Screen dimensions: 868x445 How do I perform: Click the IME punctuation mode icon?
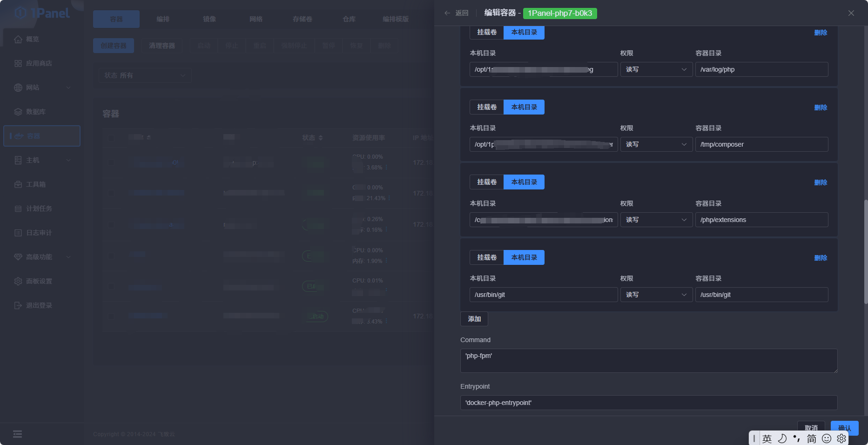point(797,438)
